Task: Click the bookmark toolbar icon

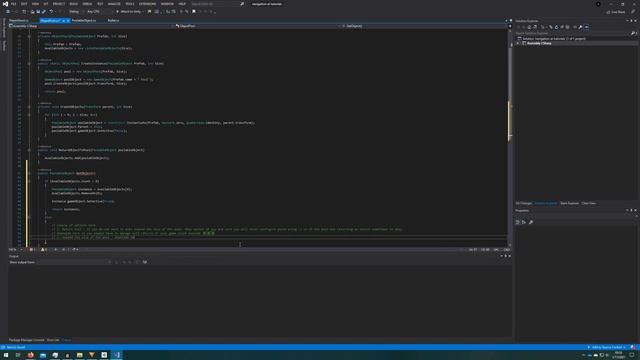Action: (194, 11)
